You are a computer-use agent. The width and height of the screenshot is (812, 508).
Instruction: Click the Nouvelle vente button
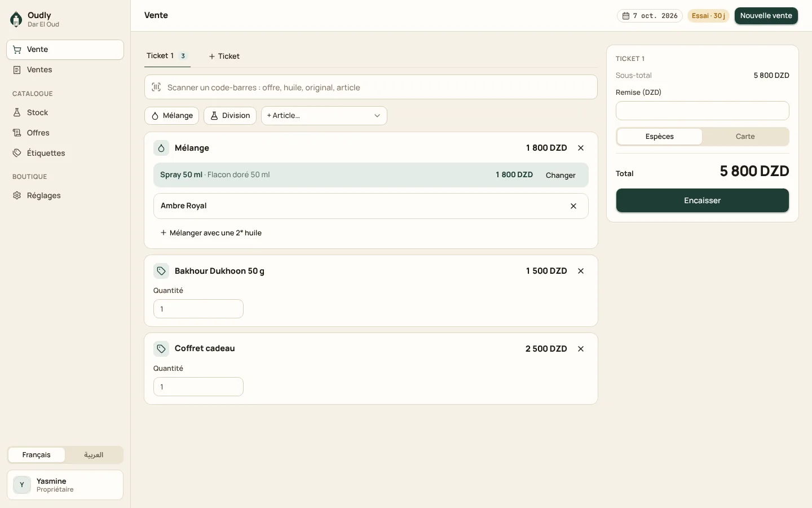(x=766, y=16)
